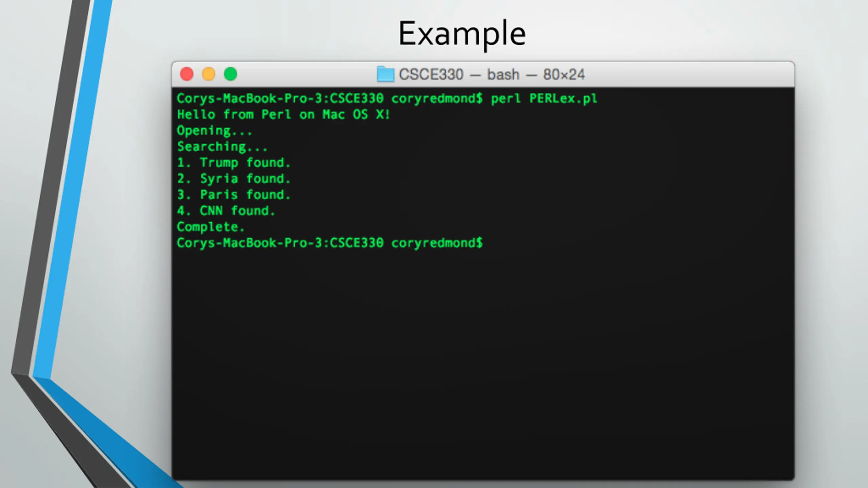Close the terminal with the red button
This screenshot has height=488, width=868.
point(186,74)
